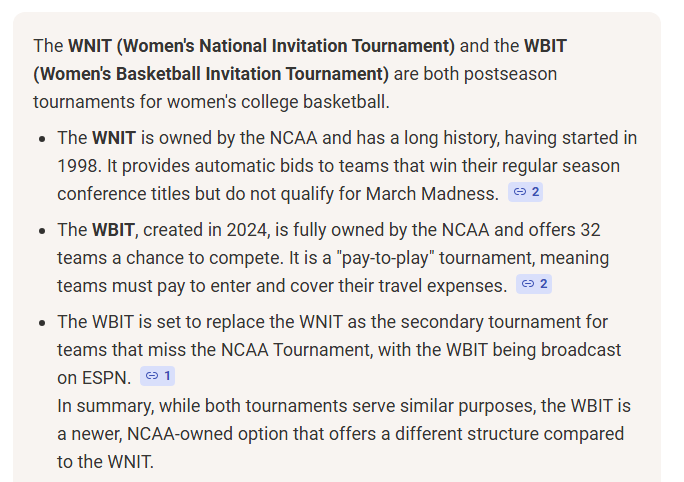The image size is (684, 482).
Task: Click the bold "(Women's Basketball Invitation Tournament)" text
Action: (x=211, y=74)
